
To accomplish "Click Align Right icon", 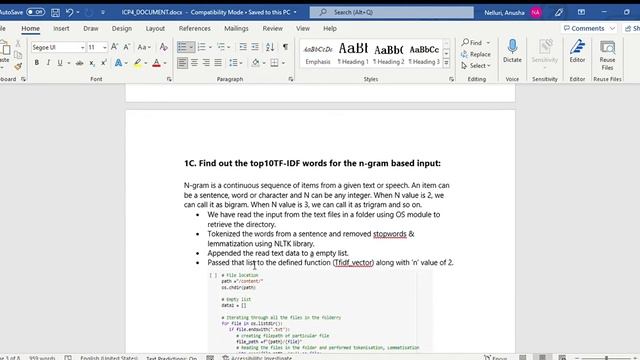I will click(x=206, y=63).
